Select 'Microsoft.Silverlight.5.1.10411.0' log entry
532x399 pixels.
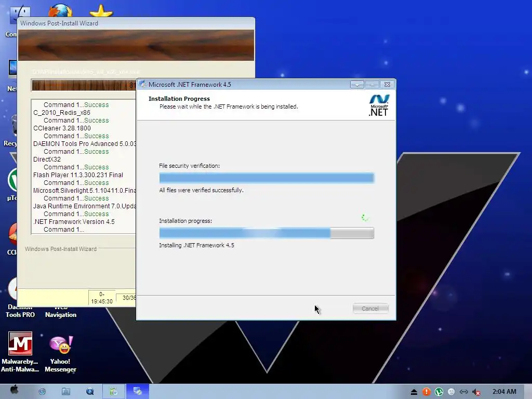tap(85, 191)
